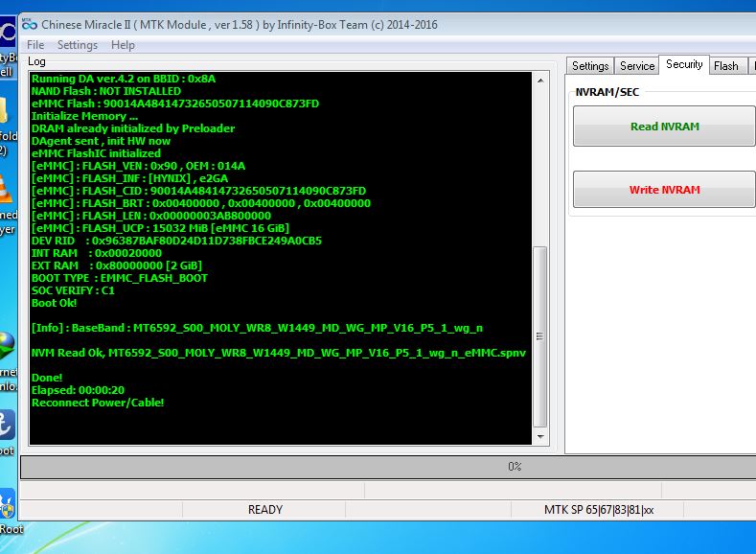Click 'Elapsed: 00:00:20' log line
Screen dimensions: 756x554
click(78, 390)
